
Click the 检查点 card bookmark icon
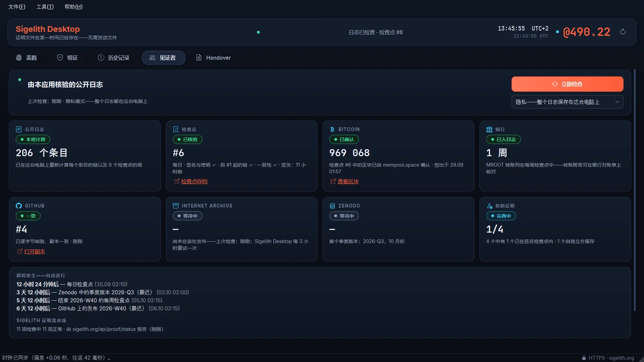(x=175, y=130)
